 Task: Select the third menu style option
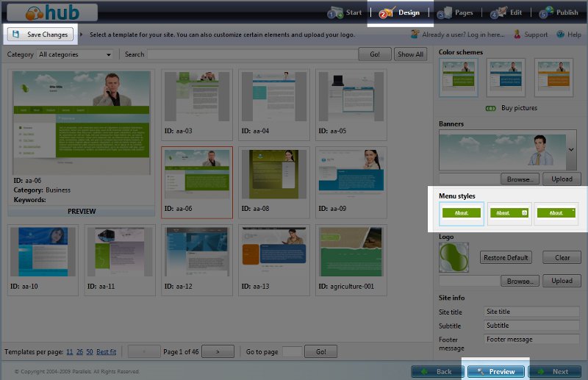556,213
